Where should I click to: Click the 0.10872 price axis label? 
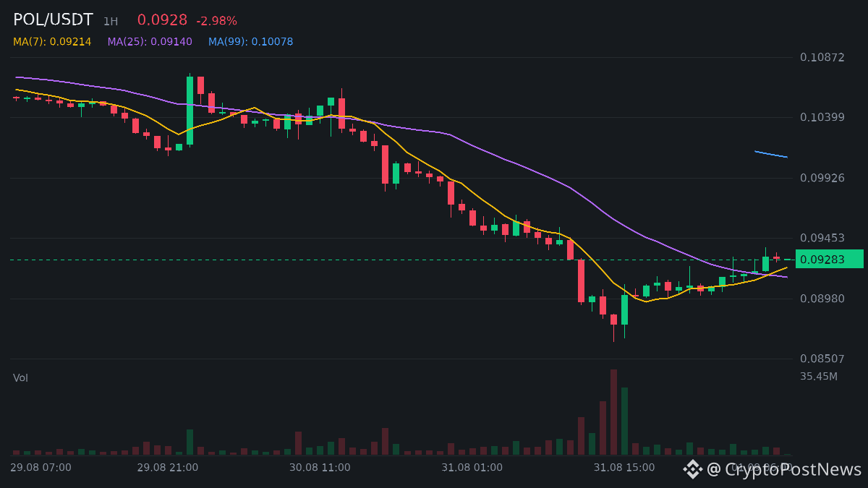click(x=822, y=57)
